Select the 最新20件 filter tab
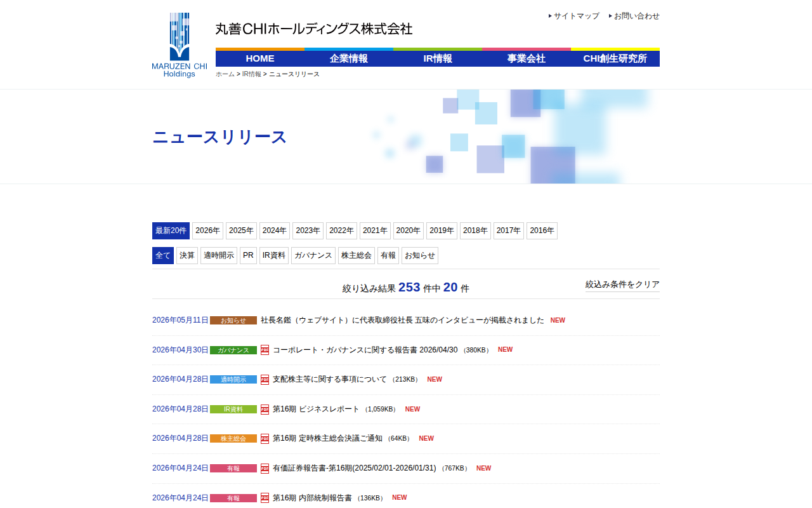Viewport: 812px width, 508px height. [171, 231]
